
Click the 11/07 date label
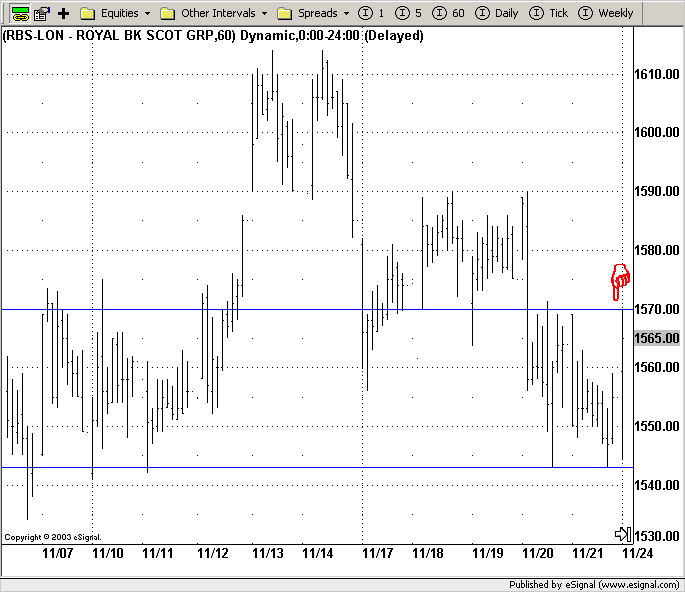click(58, 554)
